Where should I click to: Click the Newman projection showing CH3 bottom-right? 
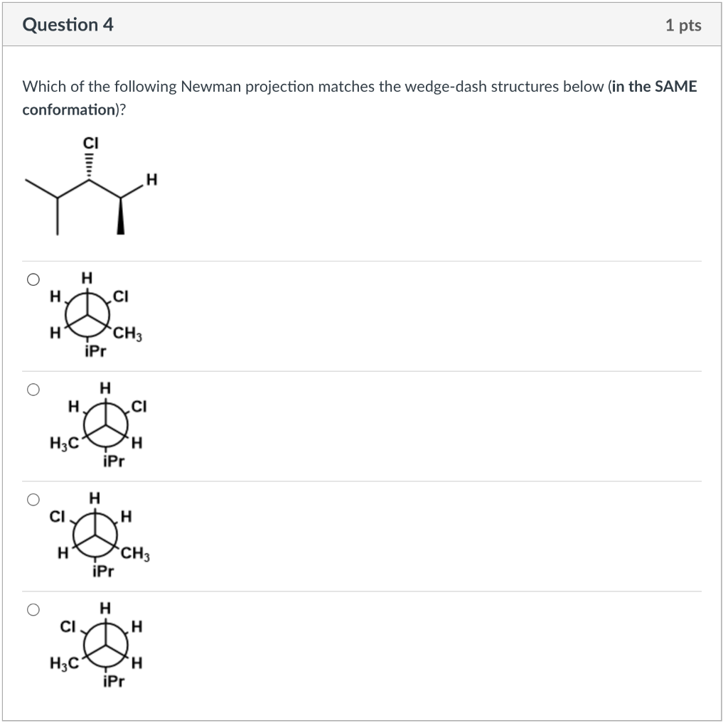89,313
